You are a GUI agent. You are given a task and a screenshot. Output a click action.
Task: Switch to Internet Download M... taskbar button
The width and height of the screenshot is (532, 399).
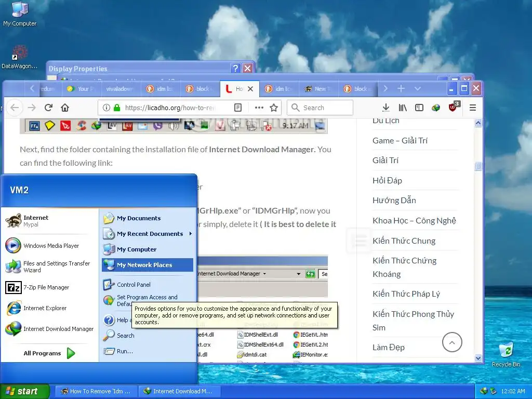coord(179,391)
